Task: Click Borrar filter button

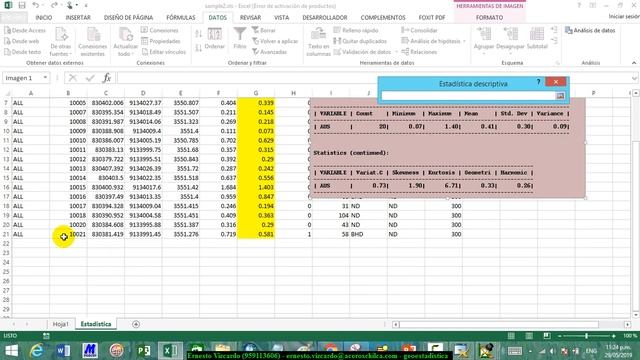Action: click(263, 30)
